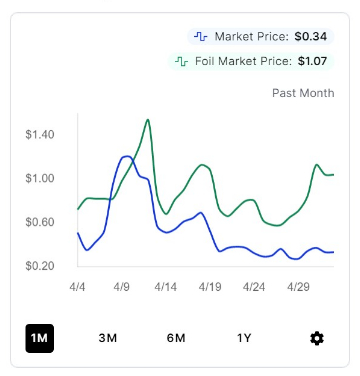Click the Past Month label

click(303, 93)
